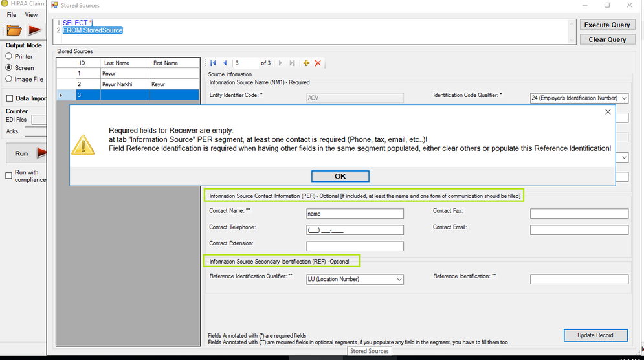Click the Reference Identification field
Image resolution: width=644 pixels, height=360 pixels.
579,280
